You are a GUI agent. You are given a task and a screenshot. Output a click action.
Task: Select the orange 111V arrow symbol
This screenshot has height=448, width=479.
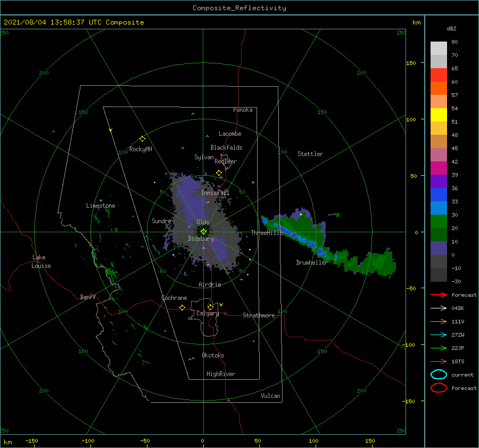click(439, 321)
